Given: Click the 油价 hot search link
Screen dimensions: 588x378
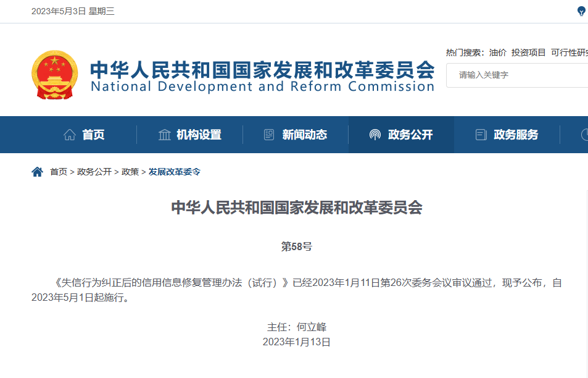Looking at the screenshot, I should 497,52.
